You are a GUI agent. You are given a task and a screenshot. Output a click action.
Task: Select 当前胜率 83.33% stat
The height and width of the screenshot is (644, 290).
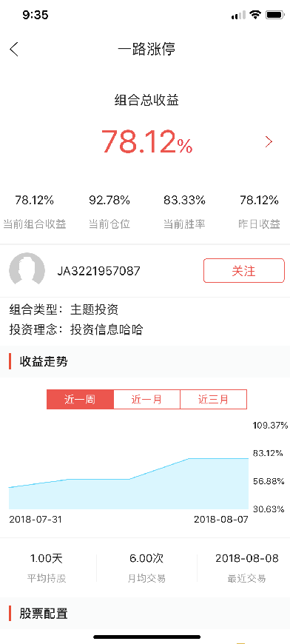tap(184, 212)
